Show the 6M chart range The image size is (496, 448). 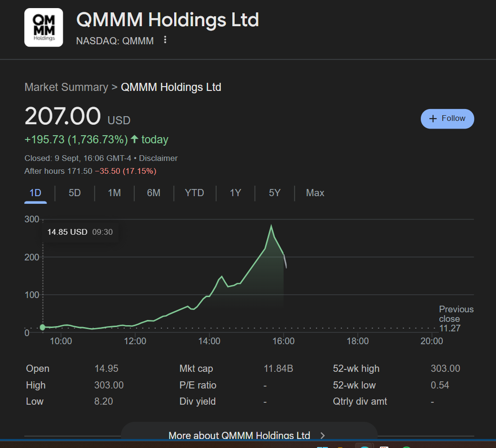153,193
